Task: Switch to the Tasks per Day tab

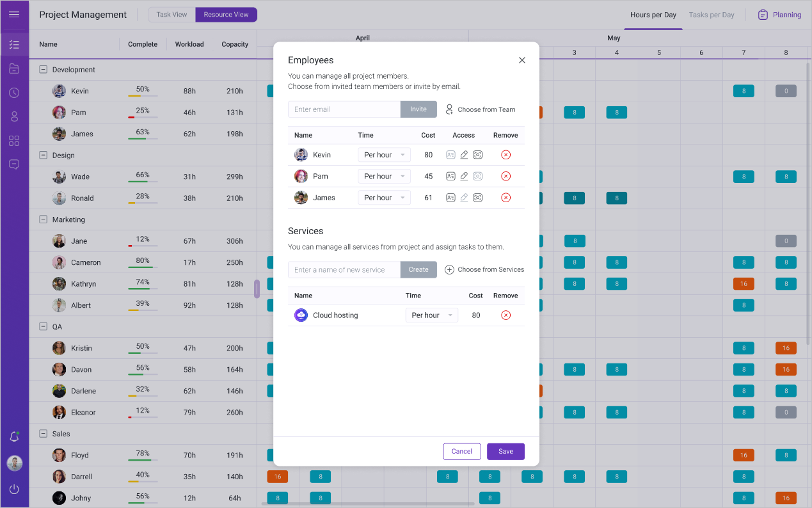Action: [x=712, y=15]
